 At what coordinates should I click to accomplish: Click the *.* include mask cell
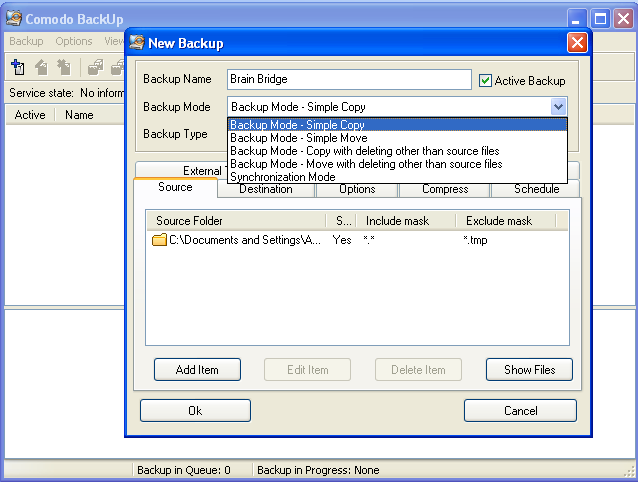click(369, 240)
